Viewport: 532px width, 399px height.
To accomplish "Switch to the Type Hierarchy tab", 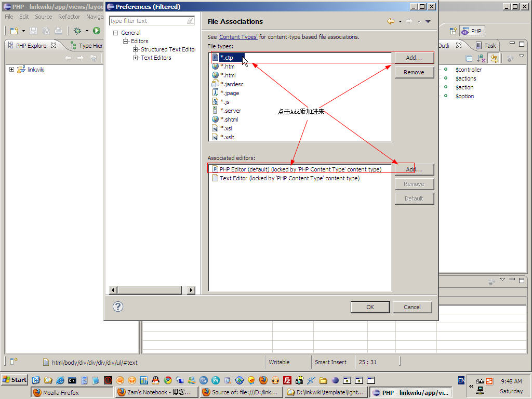I will coord(87,46).
